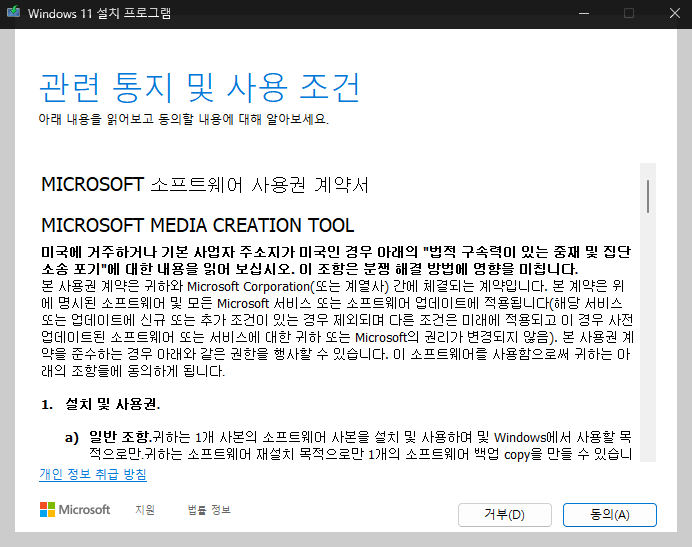Click the Windows 11 setup title bar icon
This screenshot has width=692, height=547.
13,11
